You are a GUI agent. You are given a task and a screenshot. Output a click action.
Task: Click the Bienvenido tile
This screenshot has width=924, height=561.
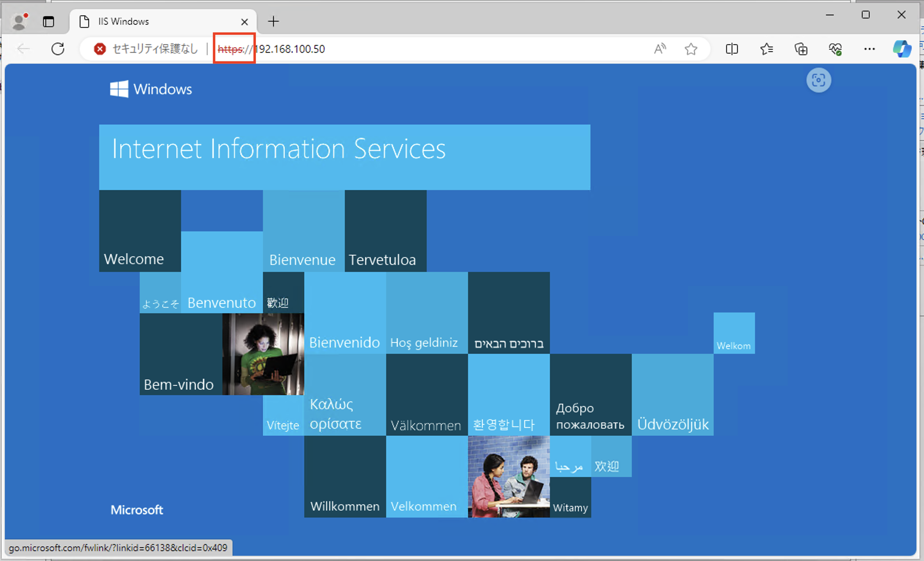[345, 313]
